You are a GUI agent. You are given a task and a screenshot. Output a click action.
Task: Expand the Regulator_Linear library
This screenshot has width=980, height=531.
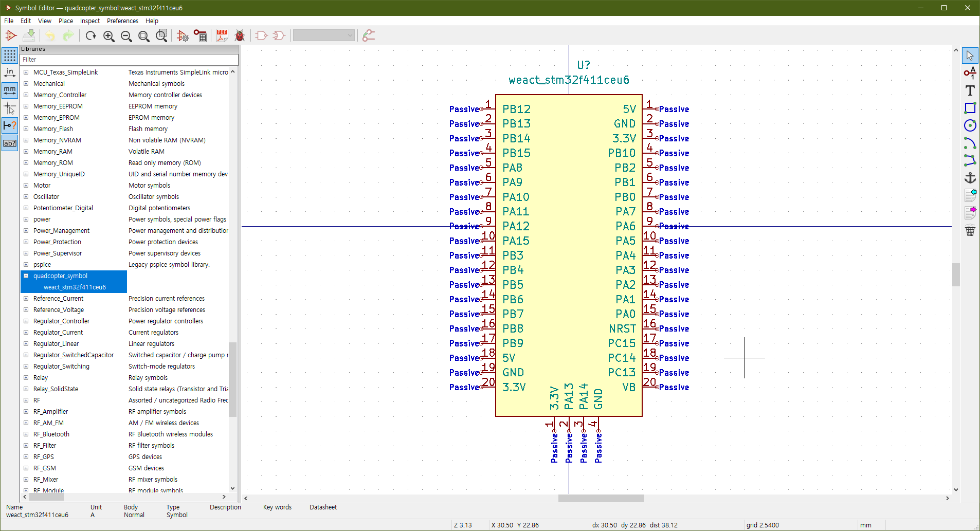(26, 344)
